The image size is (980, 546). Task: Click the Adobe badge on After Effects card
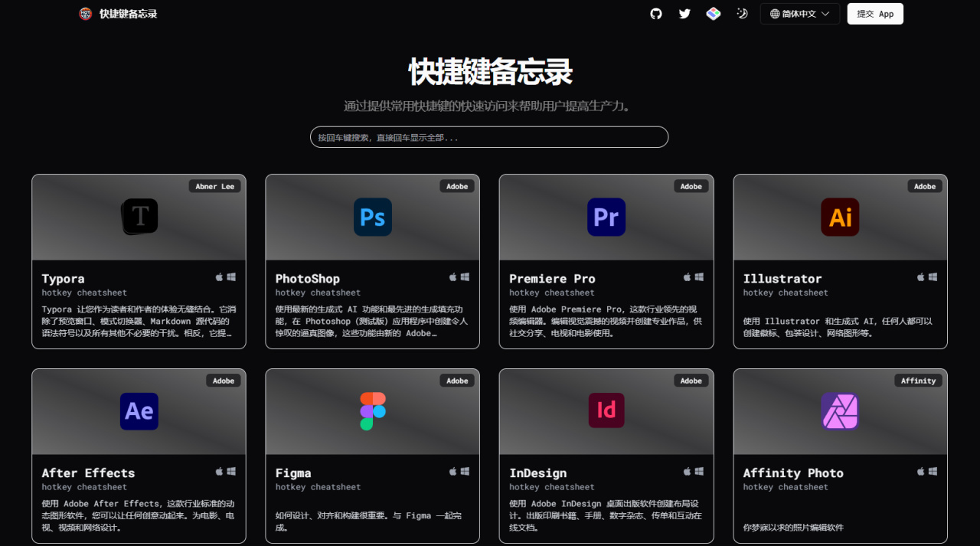tap(224, 381)
